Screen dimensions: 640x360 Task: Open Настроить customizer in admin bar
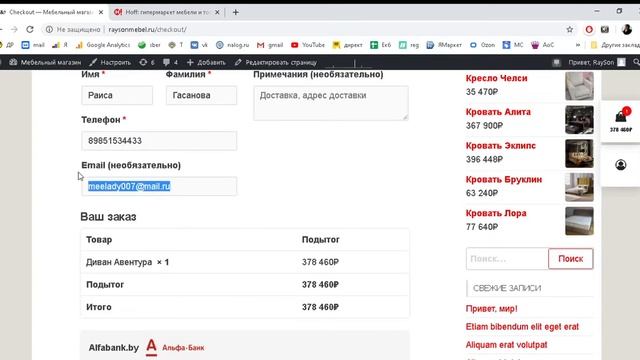(110, 62)
